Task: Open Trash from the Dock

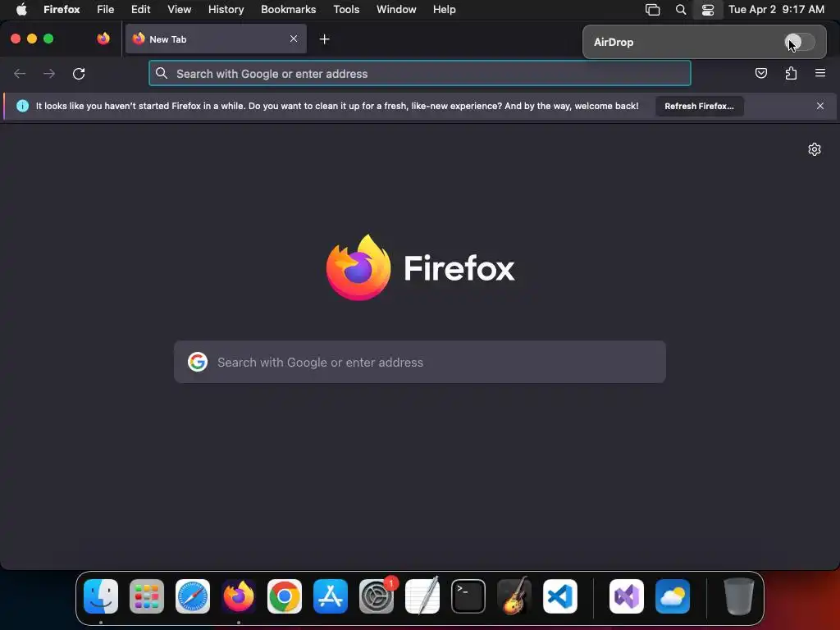Action: (x=739, y=596)
